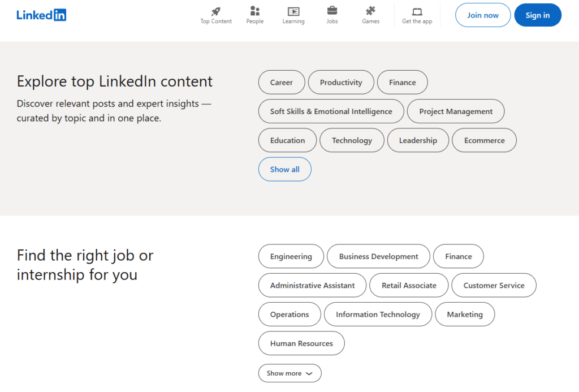Open the Leadership topic

(418, 140)
